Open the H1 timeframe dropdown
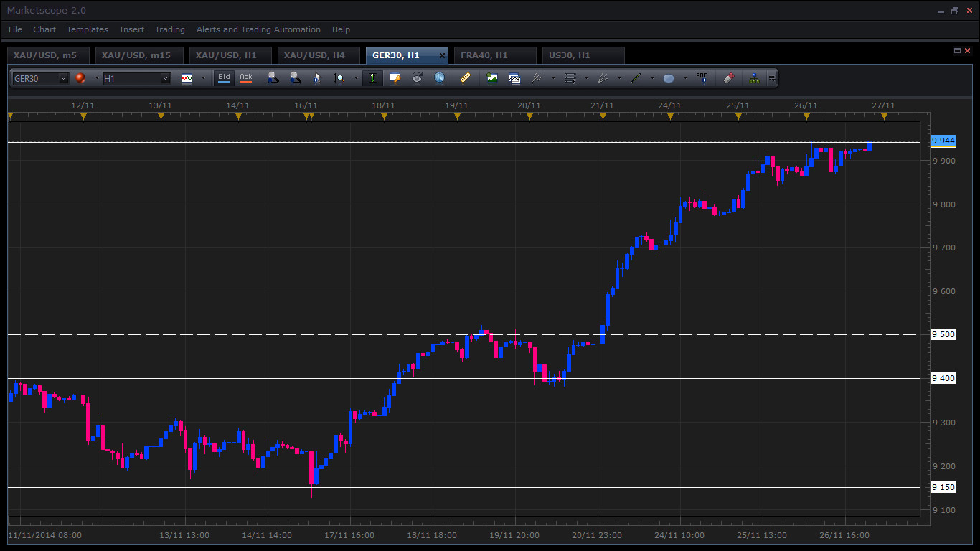Screen dimensions: 980x551 [x=165, y=78]
